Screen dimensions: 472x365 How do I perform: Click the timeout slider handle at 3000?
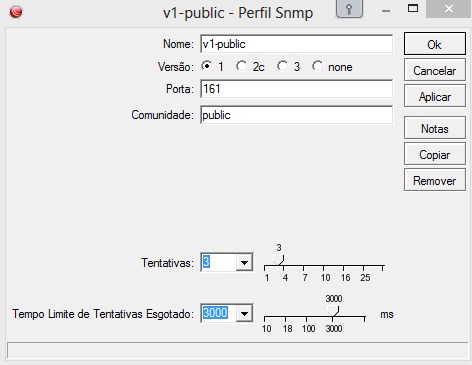click(333, 311)
